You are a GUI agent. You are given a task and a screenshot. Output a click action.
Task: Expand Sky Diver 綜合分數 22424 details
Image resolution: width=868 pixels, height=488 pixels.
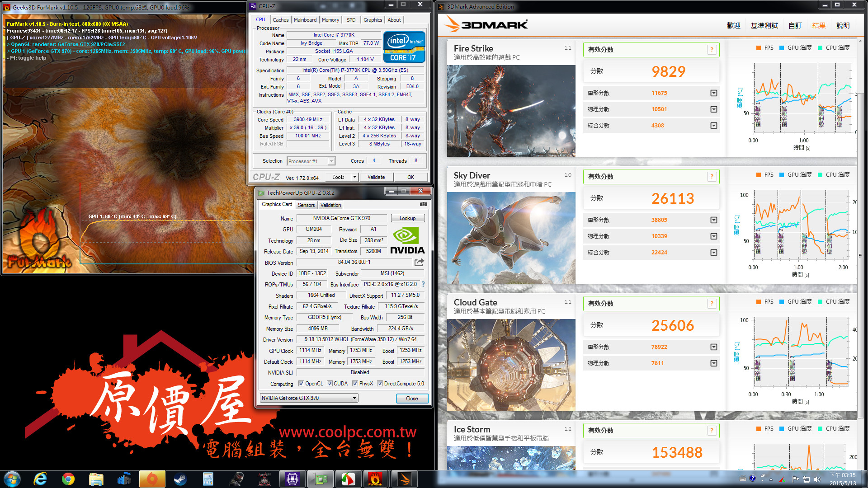click(x=713, y=253)
